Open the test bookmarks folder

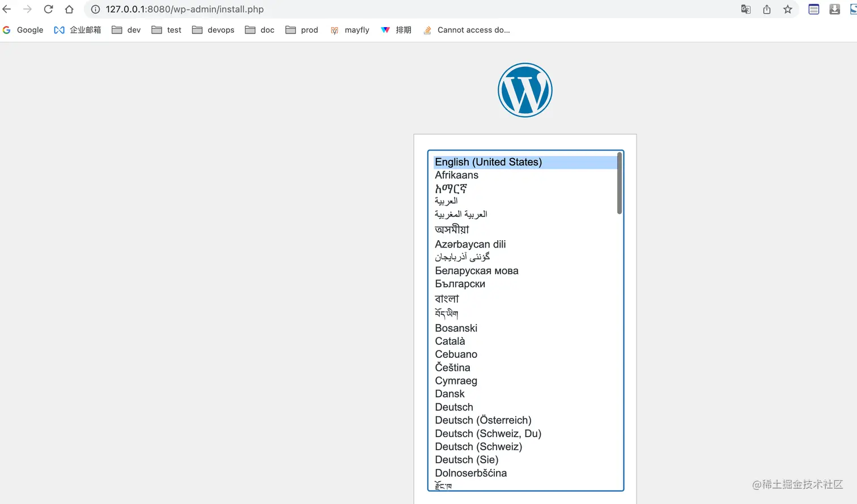pyautogui.click(x=166, y=30)
